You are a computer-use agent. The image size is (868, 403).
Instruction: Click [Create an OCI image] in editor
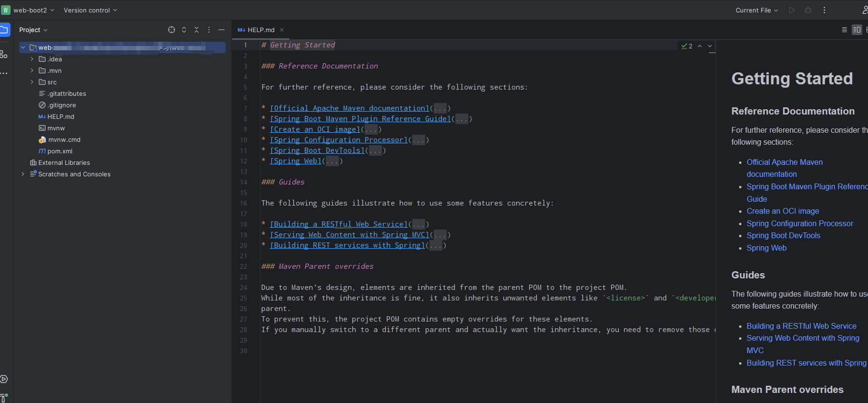(x=315, y=129)
